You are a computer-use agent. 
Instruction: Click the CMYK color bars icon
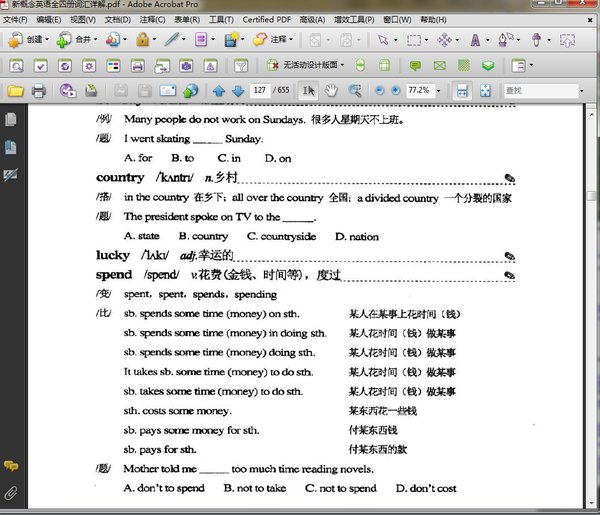pyautogui.click(x=113, y=66)
